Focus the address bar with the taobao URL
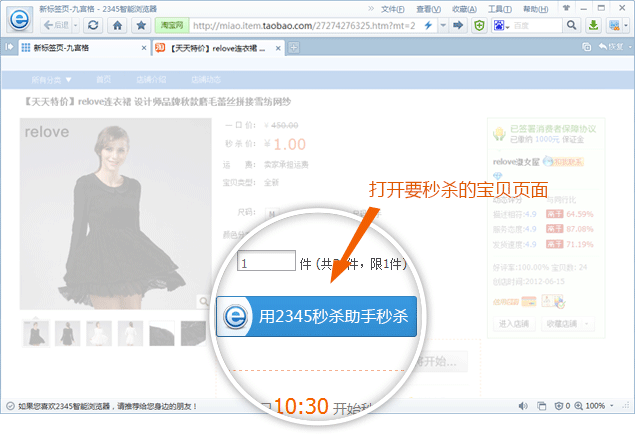The width and height of the screenshot is (635, 434). (x=305, y=26)
